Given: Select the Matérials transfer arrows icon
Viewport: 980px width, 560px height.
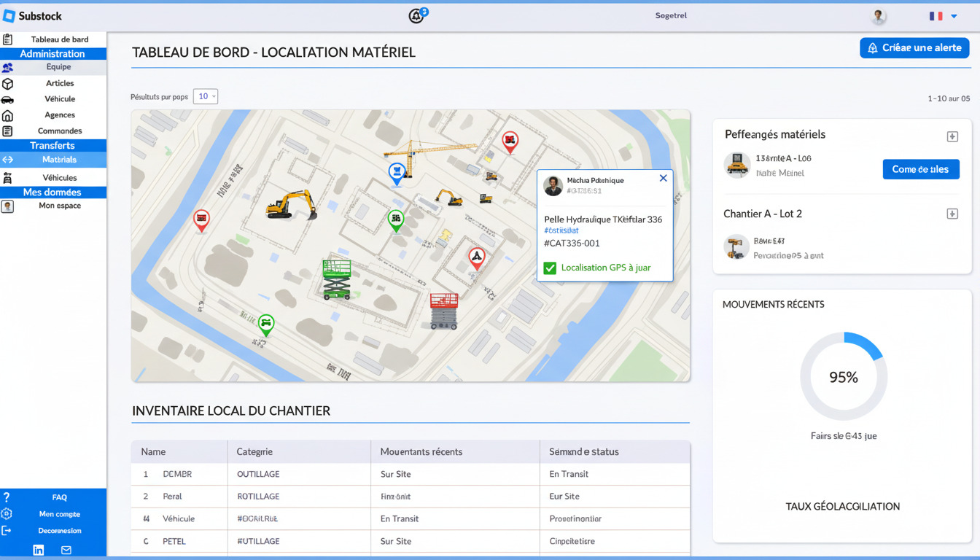Looking at the screenshot, I should (7, 161).
